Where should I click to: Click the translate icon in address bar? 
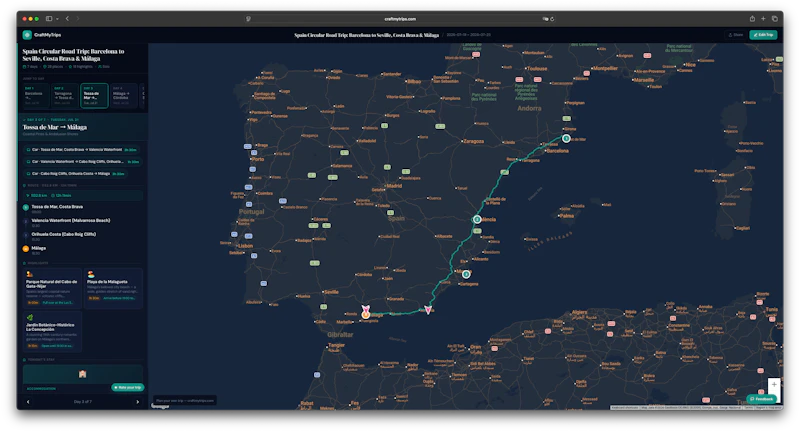[545, 19]
